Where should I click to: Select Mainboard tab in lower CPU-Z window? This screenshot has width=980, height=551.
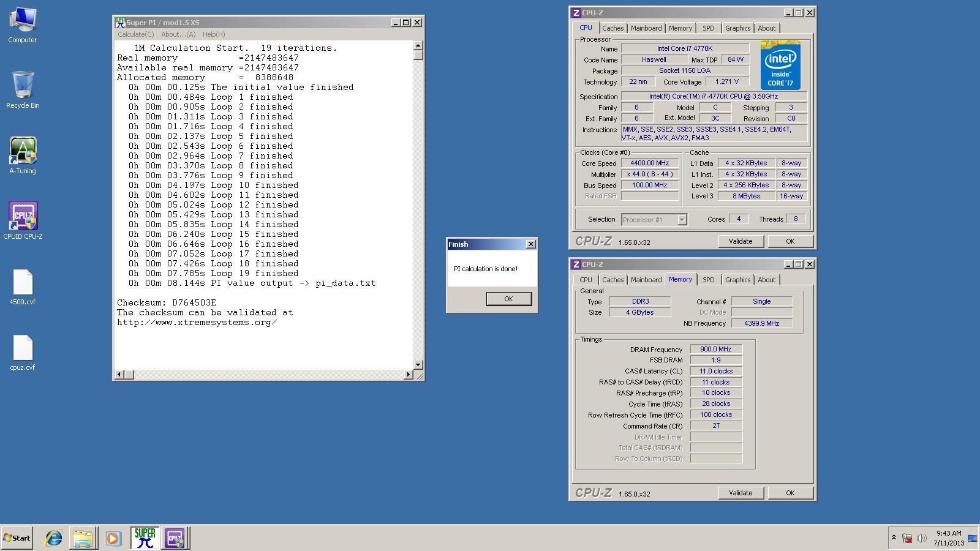click(x=646, y=280)
